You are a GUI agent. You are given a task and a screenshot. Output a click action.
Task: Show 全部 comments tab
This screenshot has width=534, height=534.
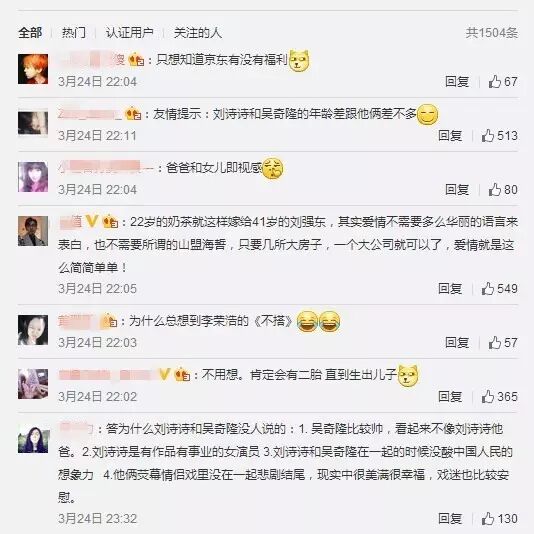click(x=30, y=33)
